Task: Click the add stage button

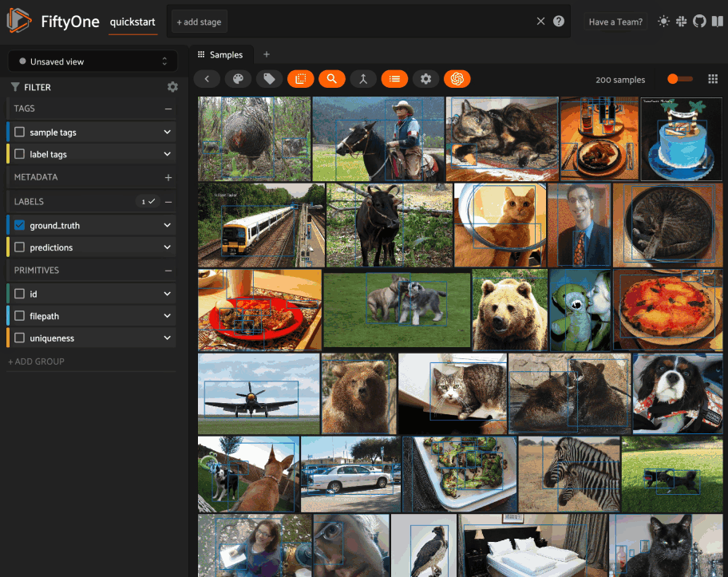Action: [199, 22]
